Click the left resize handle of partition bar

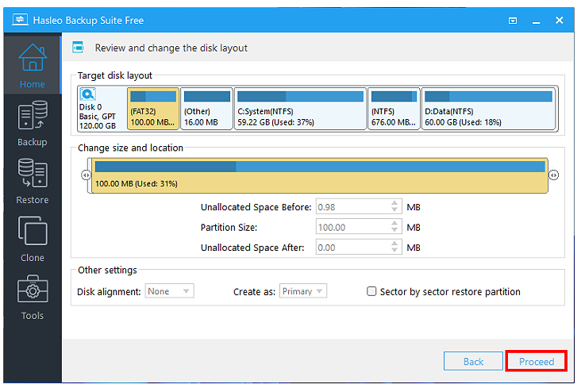86,175
